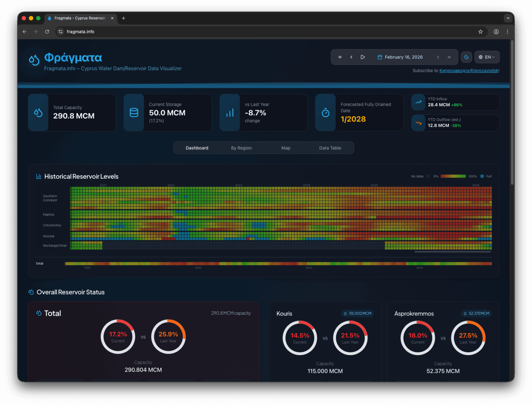Open the Map tab
The height and width of the screenshot is (405, 532).
click(286, 148)
